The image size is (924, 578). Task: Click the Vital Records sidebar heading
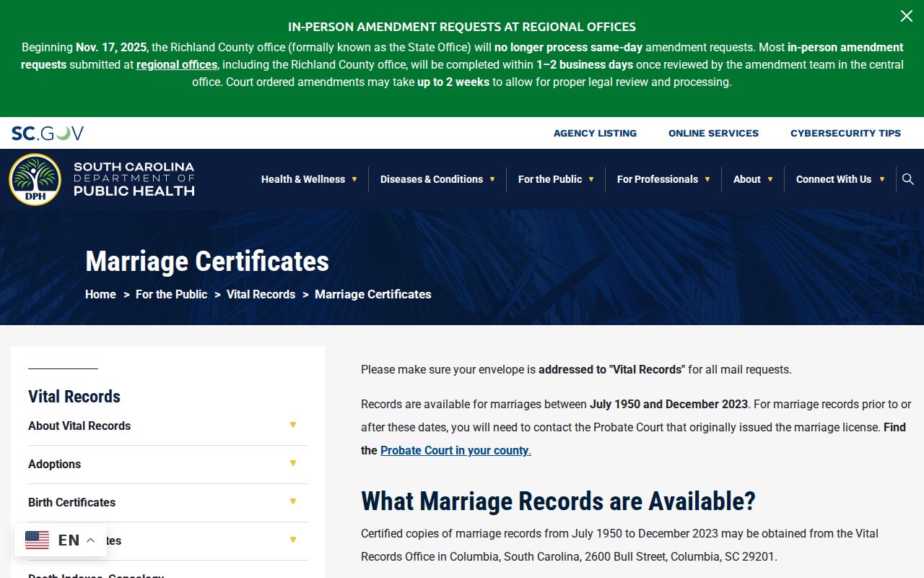(x=74, y=396)
